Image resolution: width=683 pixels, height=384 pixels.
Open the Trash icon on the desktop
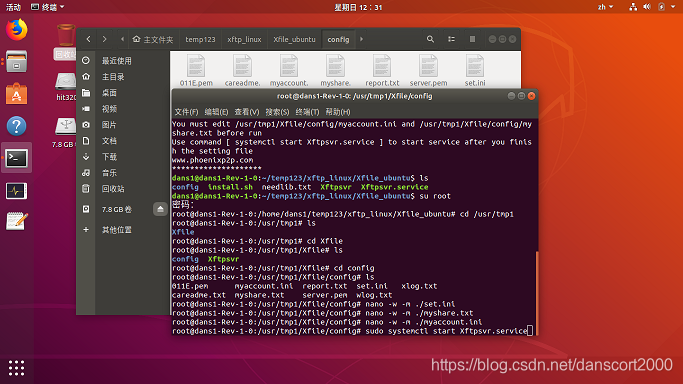66,41
